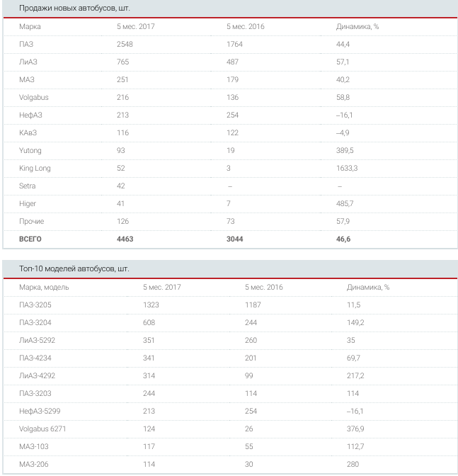Click the Volgabus 6271 model cell
The image size is (458, 476).
(x=44, y=429)
